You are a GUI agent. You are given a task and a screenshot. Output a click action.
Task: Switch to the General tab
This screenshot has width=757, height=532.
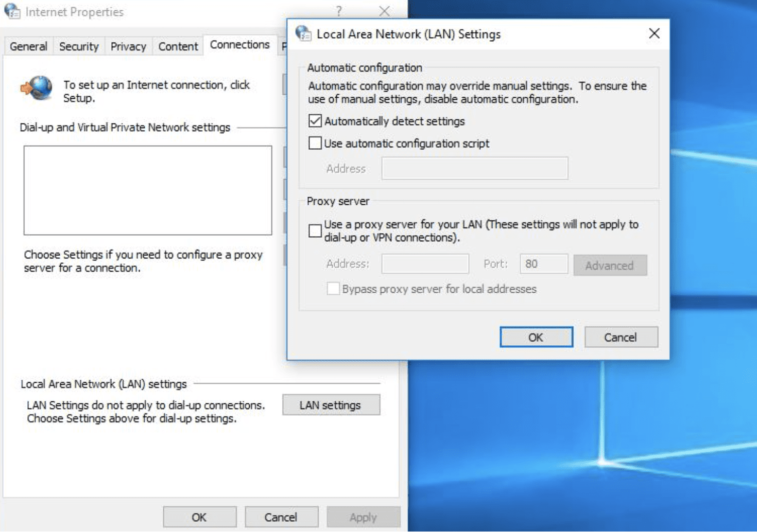tap(28, 46)
